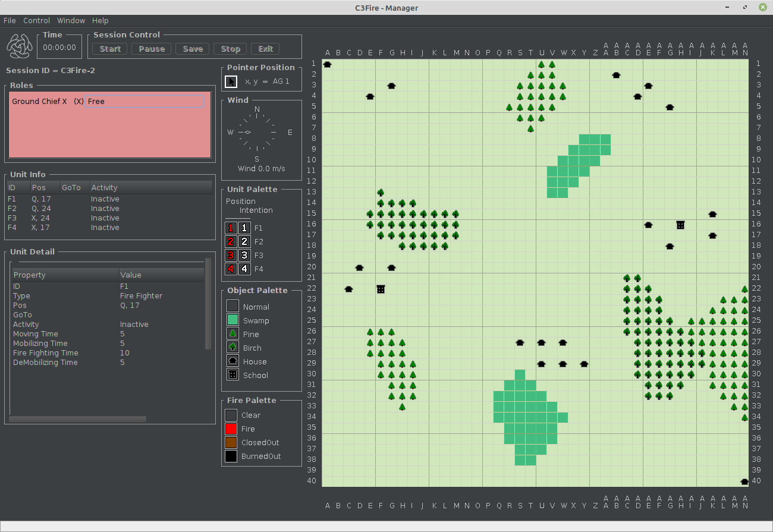Screen dimensions: 773x532
Task: Choose the Swamp terrain swatch
Action: 232,320
